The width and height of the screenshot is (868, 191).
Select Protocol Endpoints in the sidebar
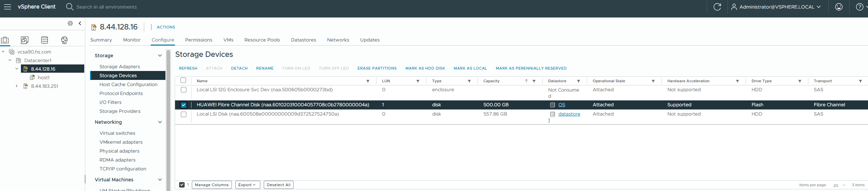[121, 93]
